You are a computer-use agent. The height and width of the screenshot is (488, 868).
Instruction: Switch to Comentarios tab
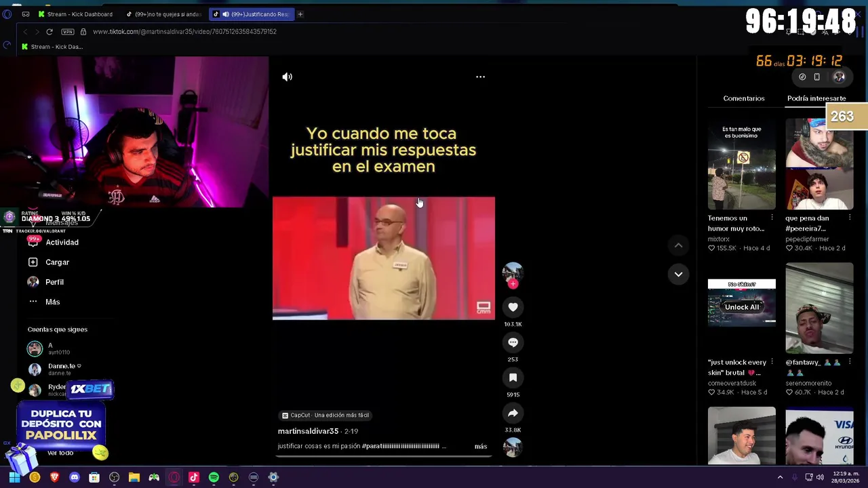point(743,98)
